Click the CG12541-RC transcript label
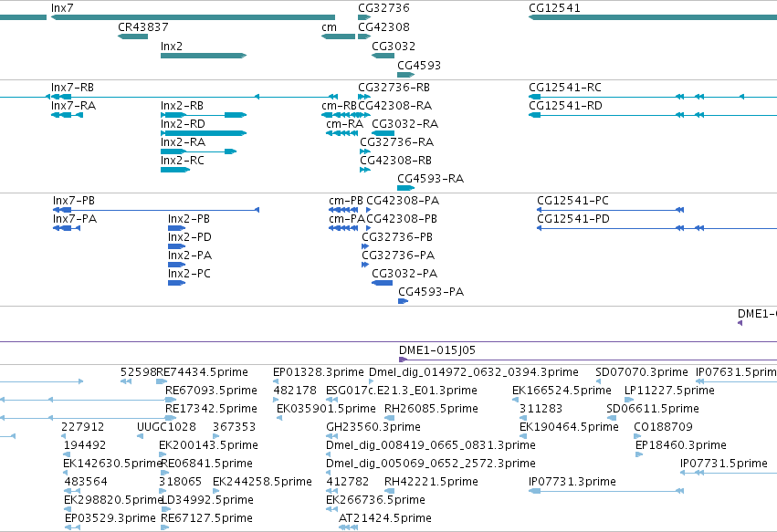Screen dimensions: 777x532 (565, 88)
